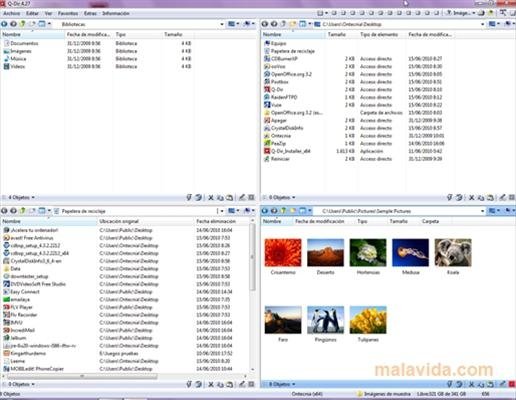Screen dimensions: 516x400
Task: Go up one folder in Papelera de reciclaje pane
Action: pos(22,211)
